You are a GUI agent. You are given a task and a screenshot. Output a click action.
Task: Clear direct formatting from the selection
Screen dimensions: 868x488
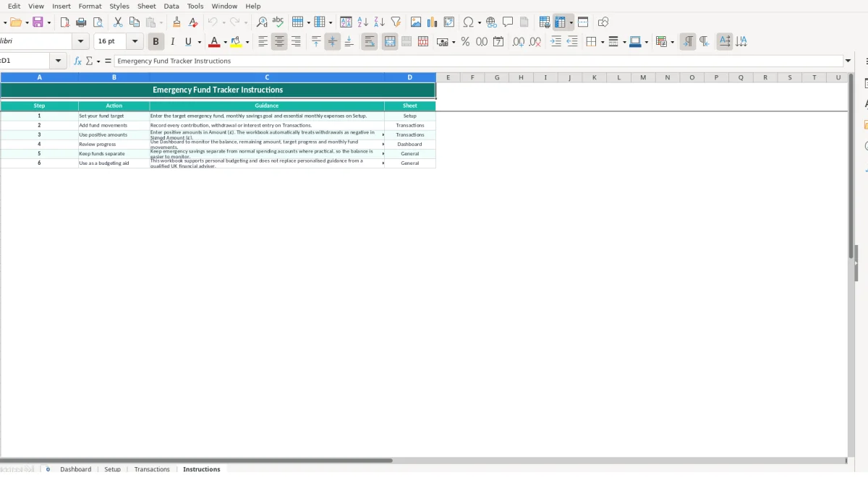click(193, 22)
